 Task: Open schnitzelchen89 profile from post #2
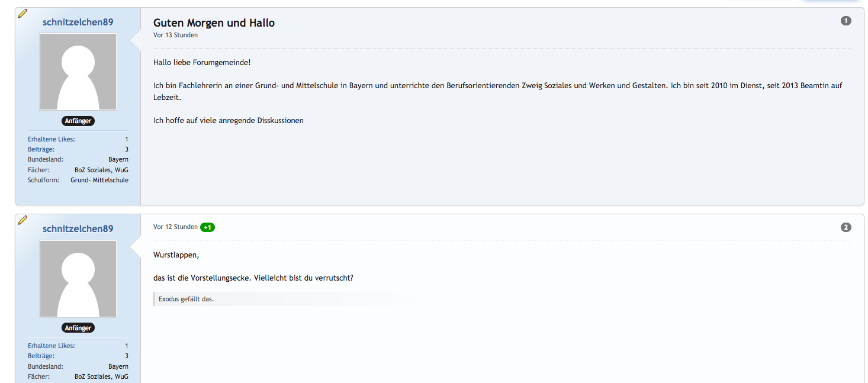pyautogui.click(x=78, y=229)
